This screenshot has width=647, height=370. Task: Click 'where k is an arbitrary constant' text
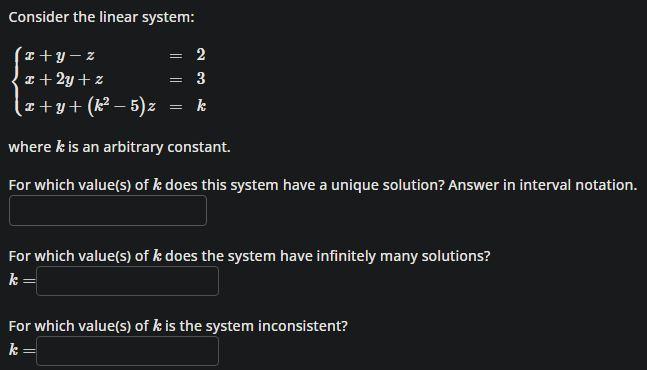(120, 147)
